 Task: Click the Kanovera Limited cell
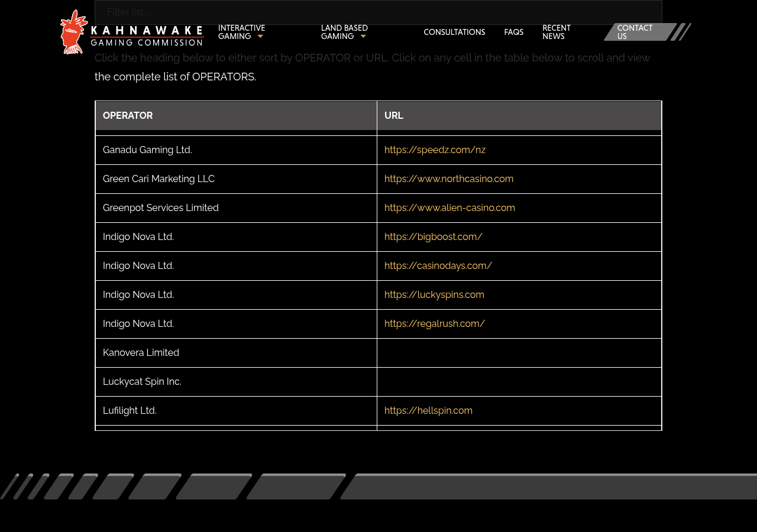pos(236,353)
